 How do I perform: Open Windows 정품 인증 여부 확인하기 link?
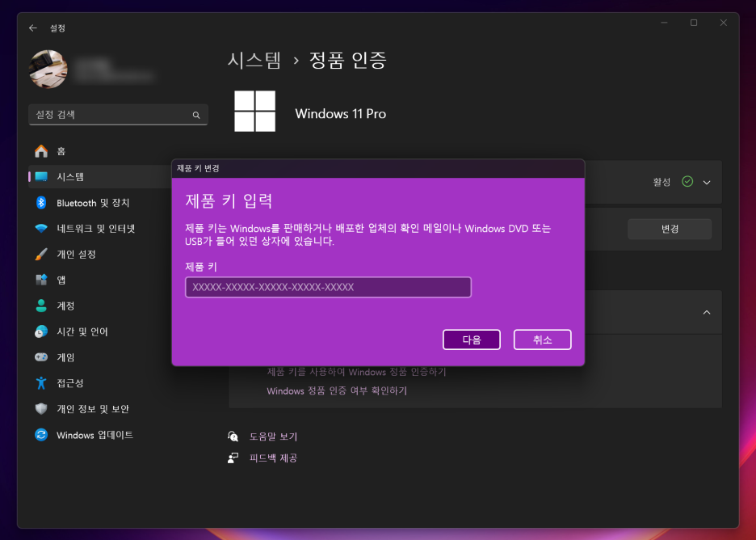(337, 391)
